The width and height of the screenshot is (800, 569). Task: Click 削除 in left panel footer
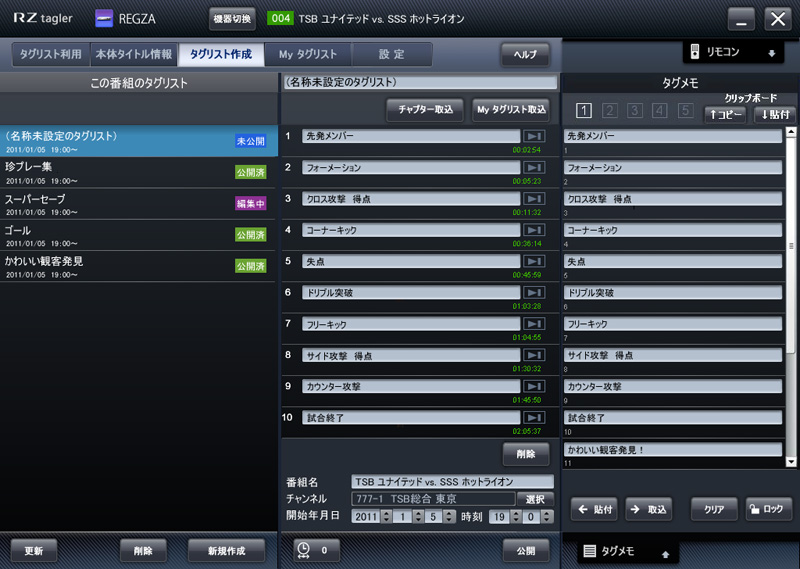coord(143,551)
